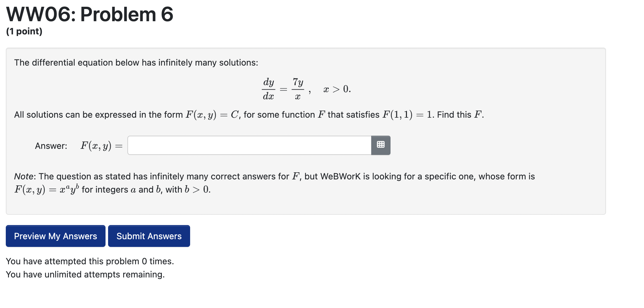The height and width of the screenshot is (308, 644).
Task: Click the attempts remaining status text
Action: 85,274
